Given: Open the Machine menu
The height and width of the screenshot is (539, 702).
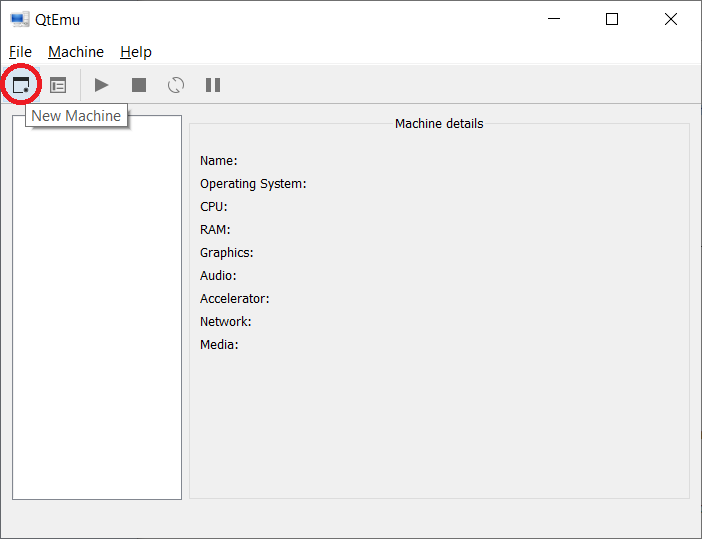Looking at the screenshot, I should coord(76,52).
